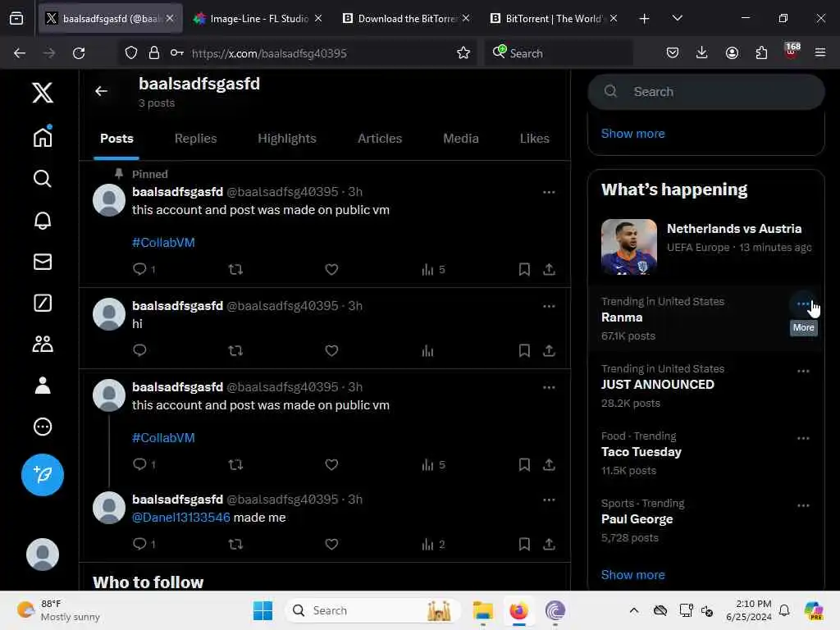Open @Danel13133546 mention link
The image size is (840, 630).
[181, 517]
